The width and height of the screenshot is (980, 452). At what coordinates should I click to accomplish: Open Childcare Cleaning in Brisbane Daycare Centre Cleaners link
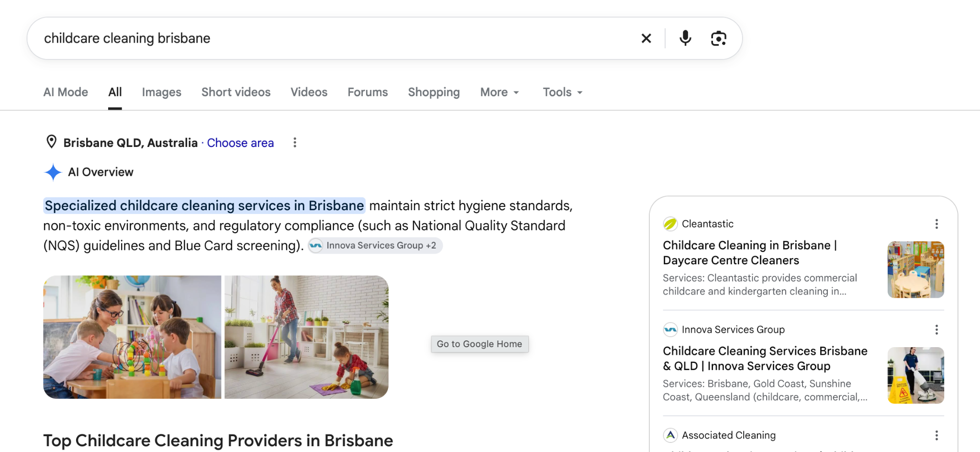(x=750, y=253)
